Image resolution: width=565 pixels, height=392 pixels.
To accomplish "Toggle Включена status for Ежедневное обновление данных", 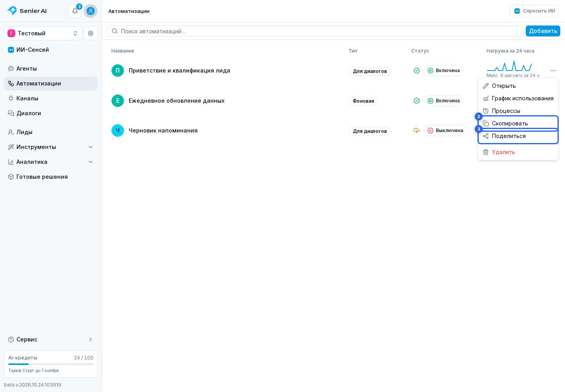I will [443, 101].
